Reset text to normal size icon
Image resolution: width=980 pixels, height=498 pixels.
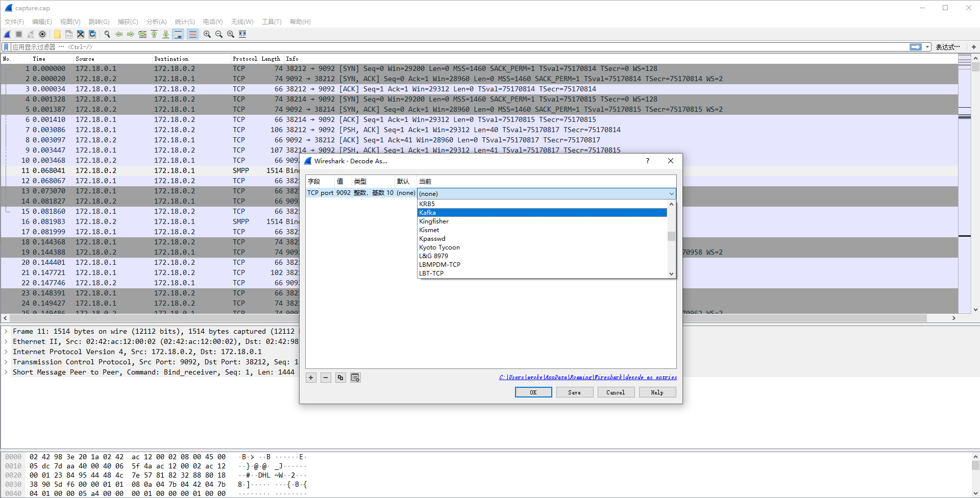[x=231, y=34]
